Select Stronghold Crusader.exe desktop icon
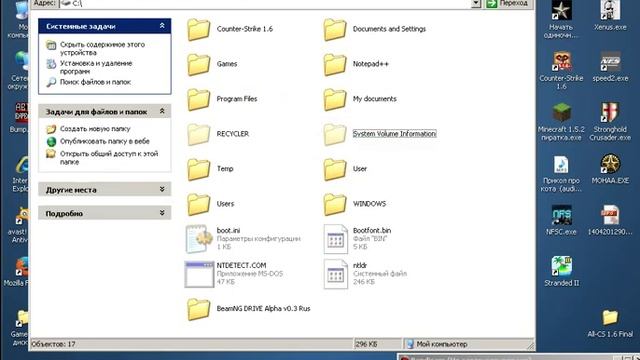640x360 pixels. click(x=610, y=113)
